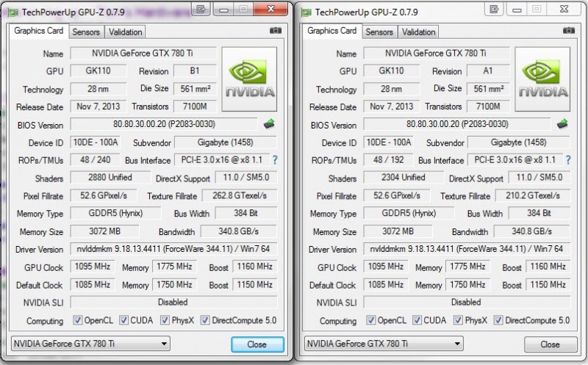The width and height of the screenshot is (588, 365).
Task: Minimize the right GPU-Z window
Action: click(x=517, y=9)
